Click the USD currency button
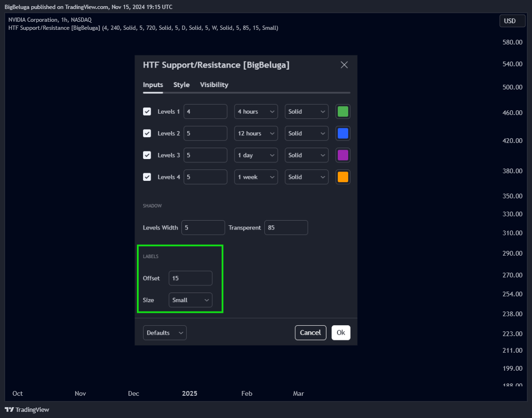Viewport: 532px width, 418px height. [512, 21]
